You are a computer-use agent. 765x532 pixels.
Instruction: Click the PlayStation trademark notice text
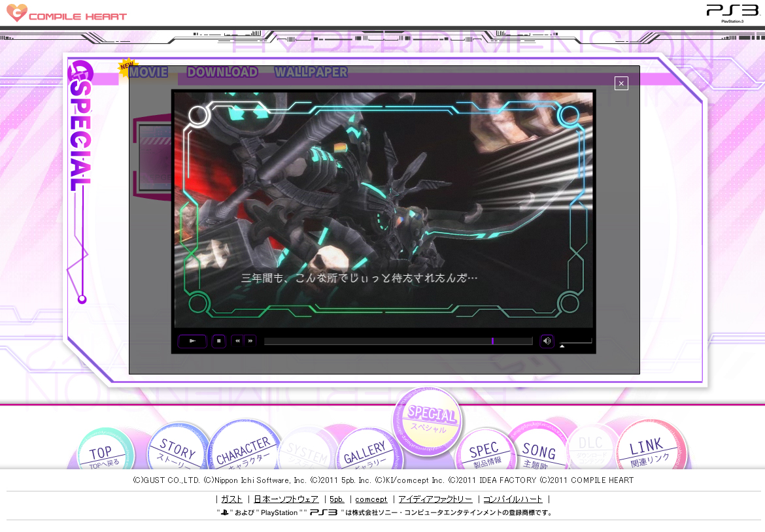(384, 512)
